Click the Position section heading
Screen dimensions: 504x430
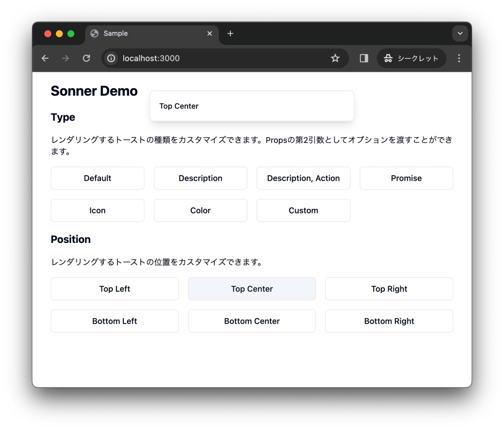point(71,239)
